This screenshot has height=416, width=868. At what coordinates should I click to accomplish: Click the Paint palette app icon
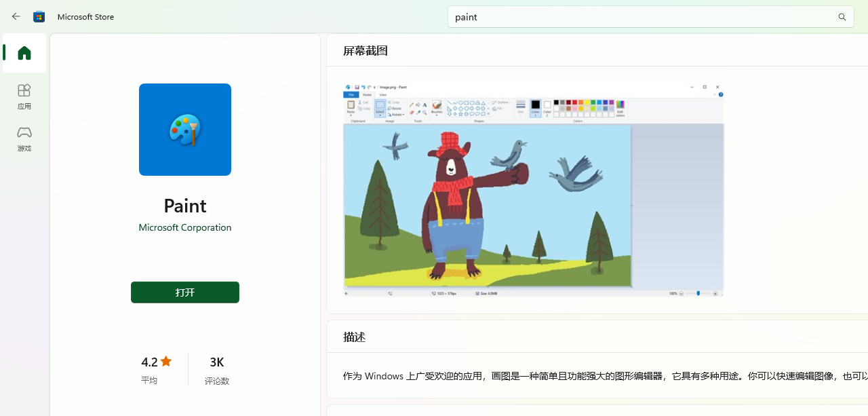[x=185, y=130]
